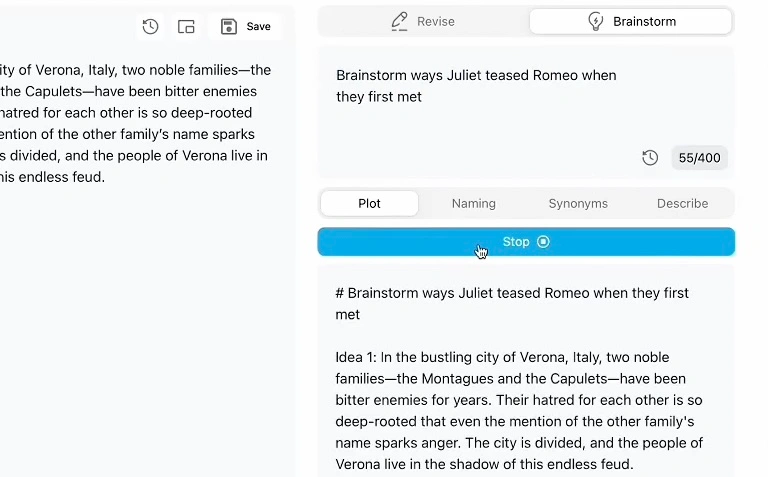Click the split layout view icon

186,26
